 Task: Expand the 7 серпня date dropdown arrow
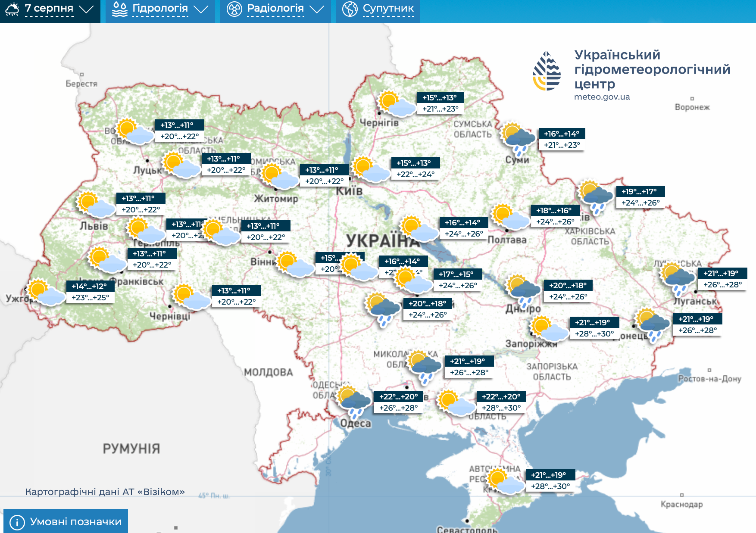(87, 9)
